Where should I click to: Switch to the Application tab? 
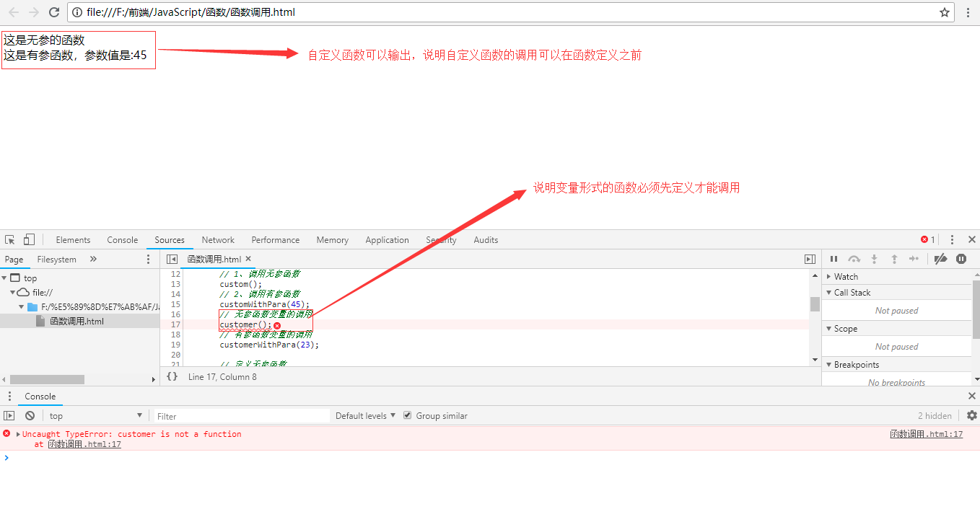(x=387, y=239)
